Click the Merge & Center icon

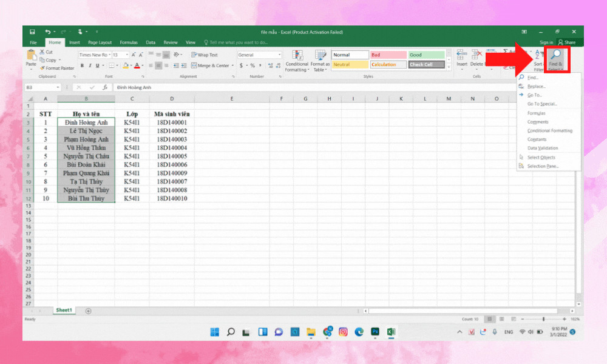[x=210, y=66]
